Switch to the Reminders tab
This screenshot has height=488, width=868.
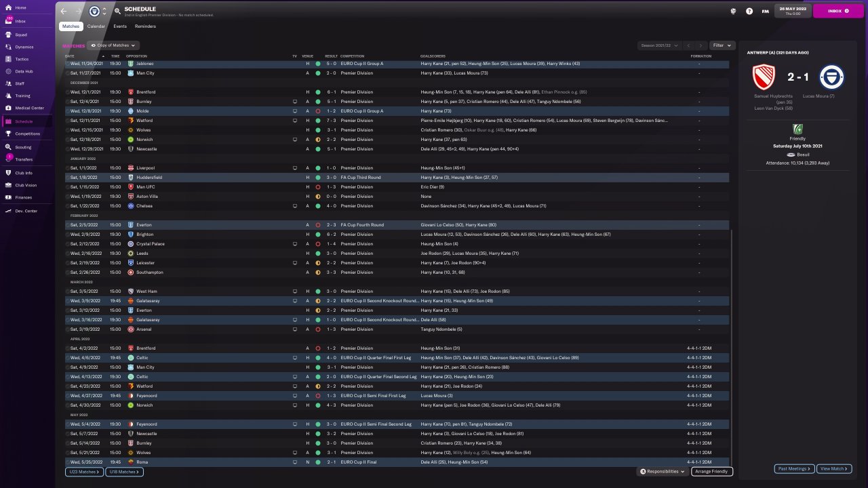[x=146, y=26]
